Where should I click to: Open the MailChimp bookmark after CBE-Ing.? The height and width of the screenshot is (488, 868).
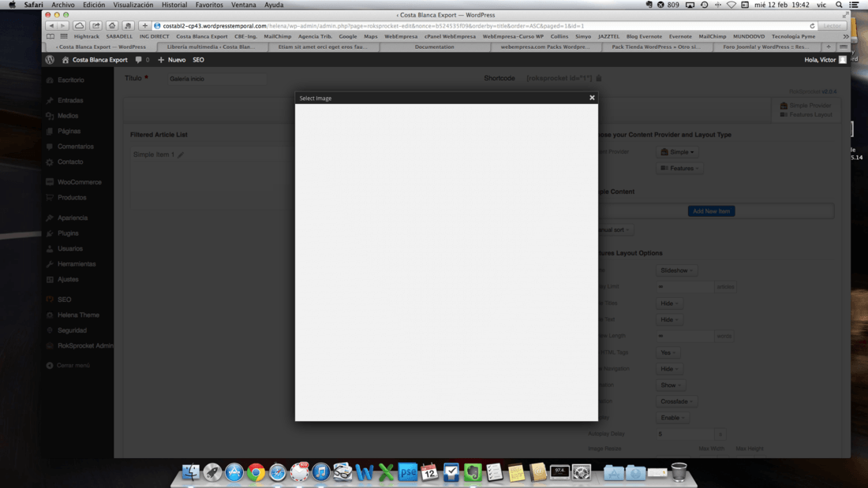pos(277,36)
